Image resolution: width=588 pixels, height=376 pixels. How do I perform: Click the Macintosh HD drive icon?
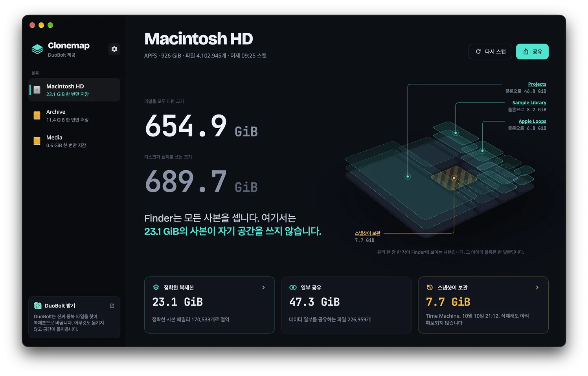[37, 90]
